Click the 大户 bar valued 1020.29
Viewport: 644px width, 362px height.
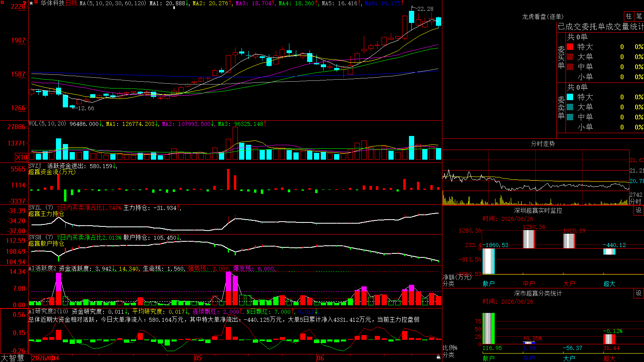569,241
